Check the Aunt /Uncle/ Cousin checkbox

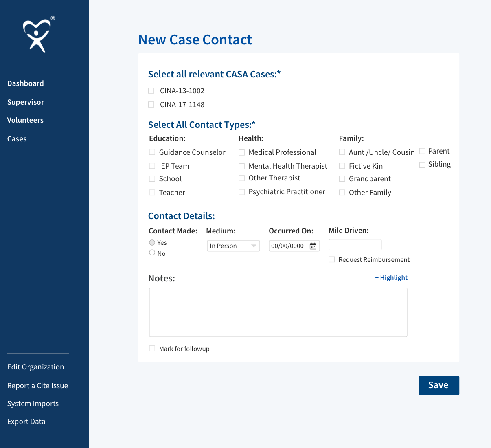(x=342, y=152)
